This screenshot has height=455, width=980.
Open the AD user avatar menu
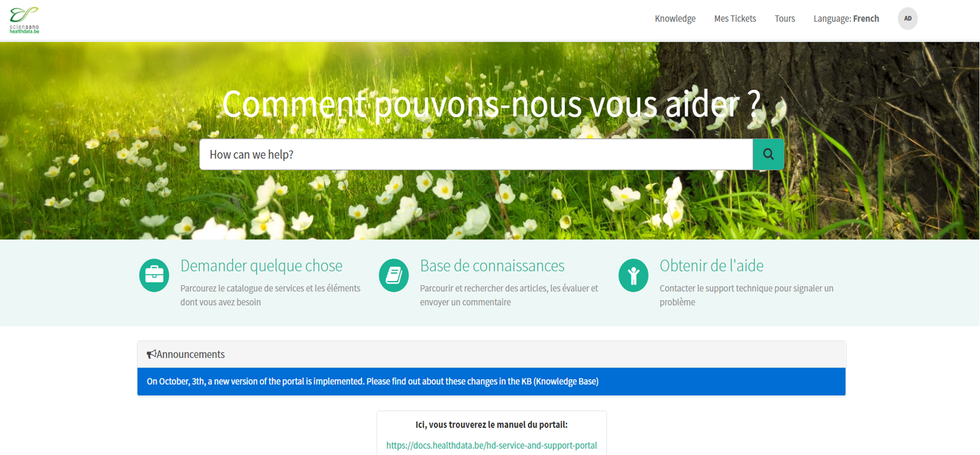(x=907, y=18)
